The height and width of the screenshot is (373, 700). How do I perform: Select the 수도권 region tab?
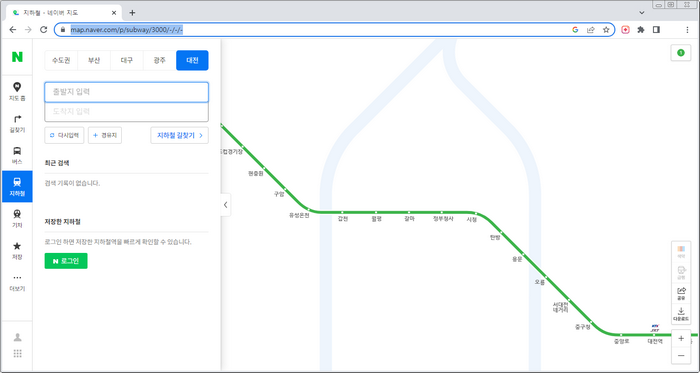61,60
